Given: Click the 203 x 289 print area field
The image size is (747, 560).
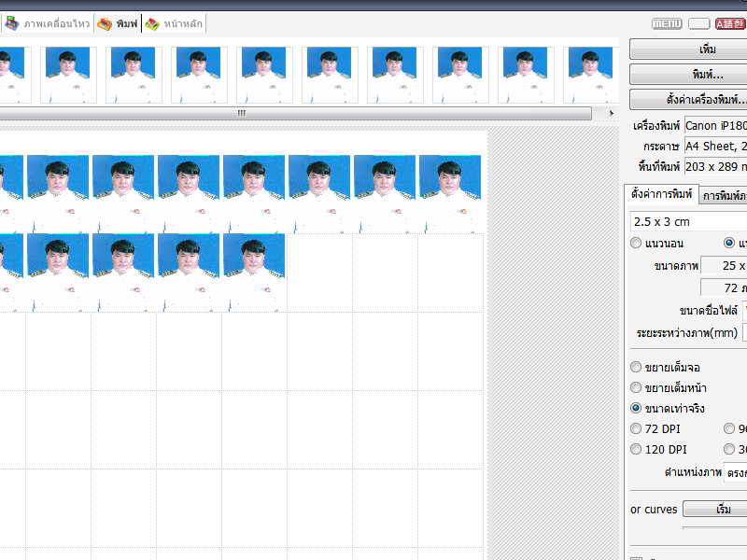Looking at the screenshot, I should coord(715,167).
